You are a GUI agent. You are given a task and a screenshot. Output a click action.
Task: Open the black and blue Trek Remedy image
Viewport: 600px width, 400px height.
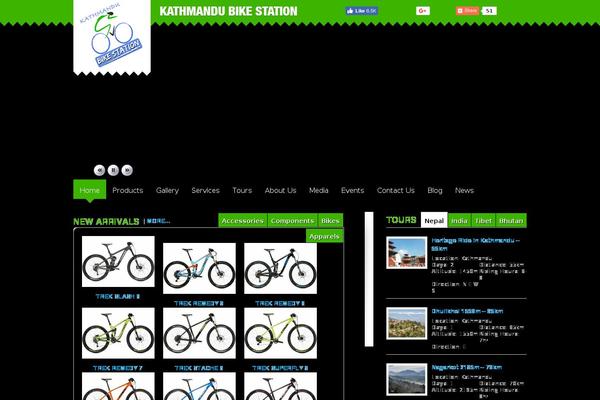tap(280, 268)
